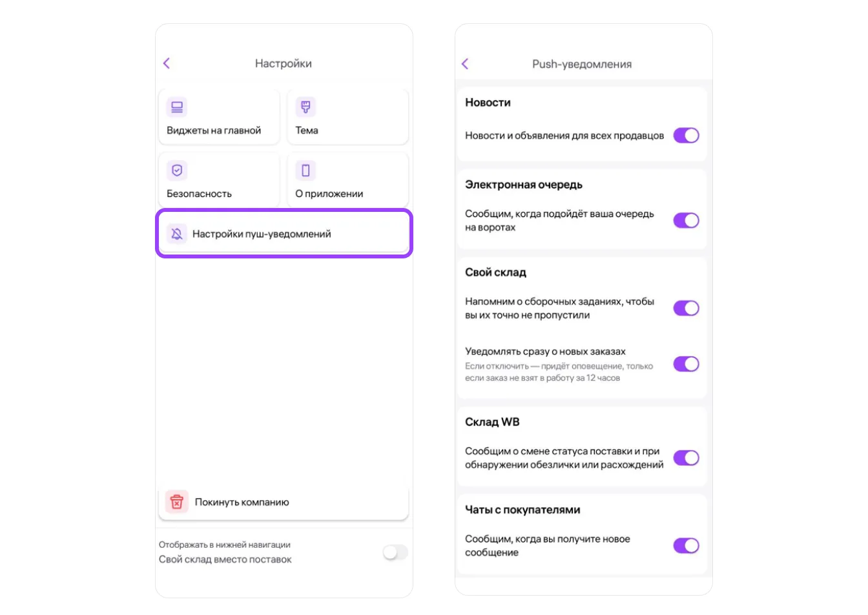Open Настройки пуш-уведомлений menu item

click(284, 234)
